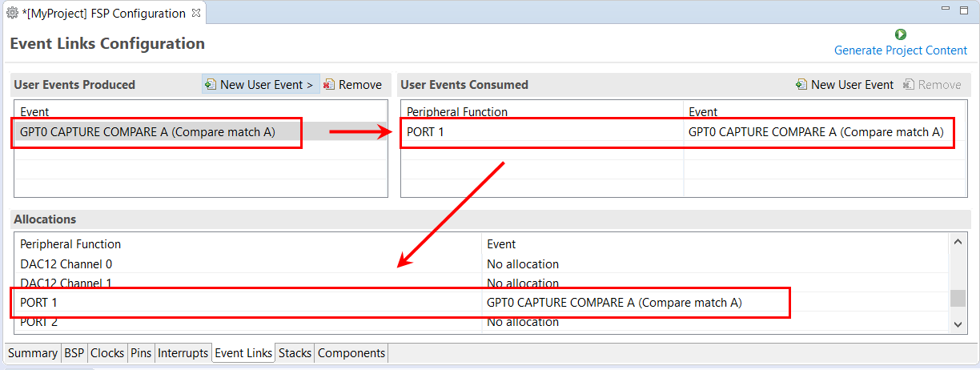Click No allocation for DAC12 Channel 0
The width and height of the screenshot is (980, 370).
point(523,264)
